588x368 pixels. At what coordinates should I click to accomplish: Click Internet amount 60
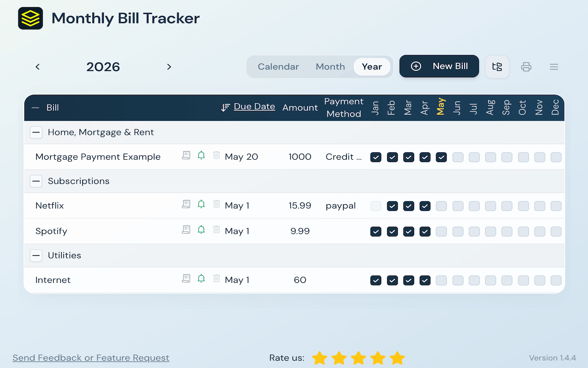click(x=300, y=280)
